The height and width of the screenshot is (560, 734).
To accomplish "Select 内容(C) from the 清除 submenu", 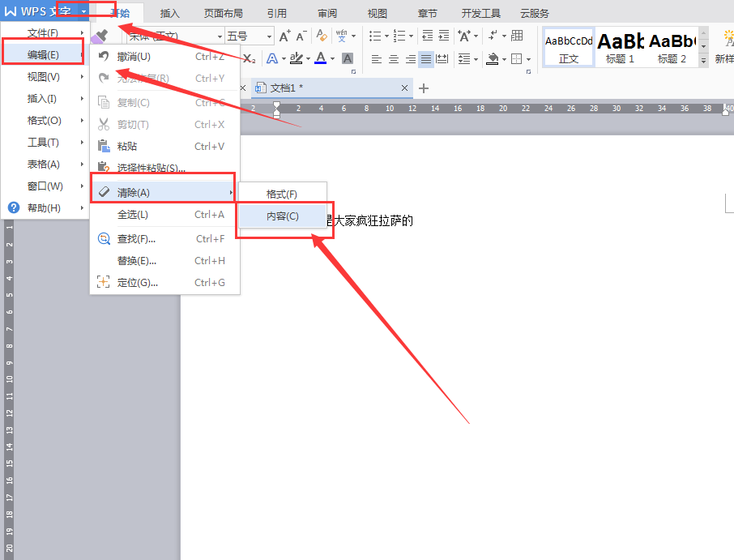I will [284, 216].
